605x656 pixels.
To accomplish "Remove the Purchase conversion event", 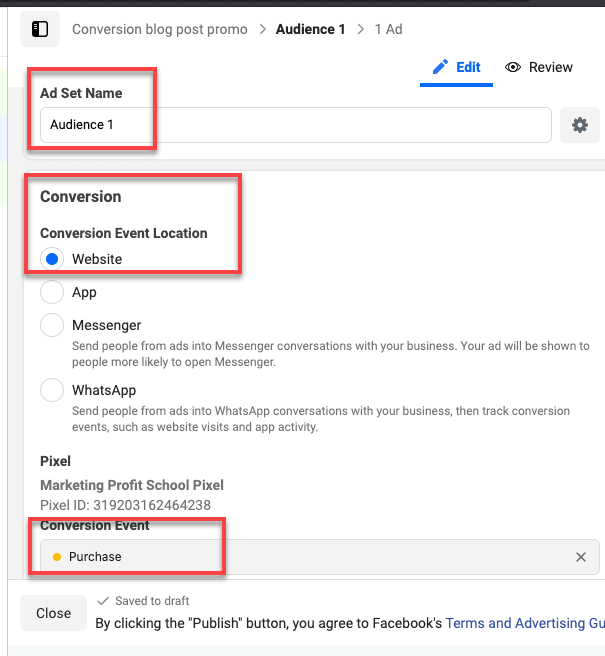I will [581, 557].
